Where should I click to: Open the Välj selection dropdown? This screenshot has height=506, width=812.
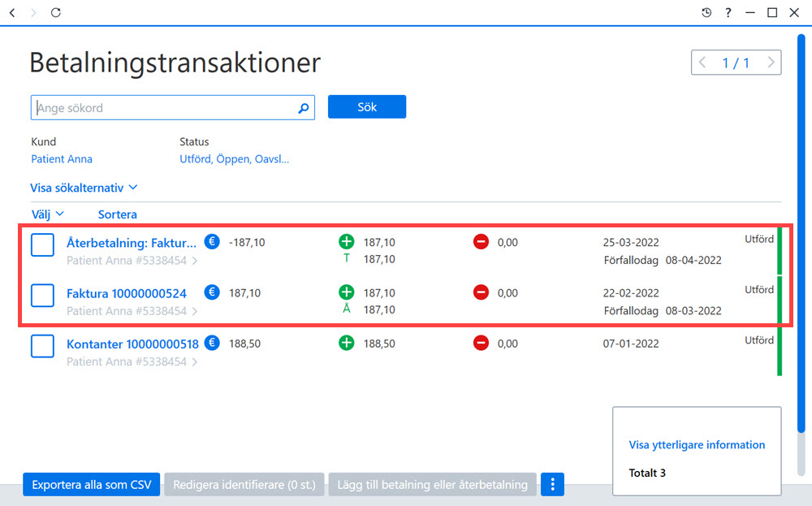(48, 214)
